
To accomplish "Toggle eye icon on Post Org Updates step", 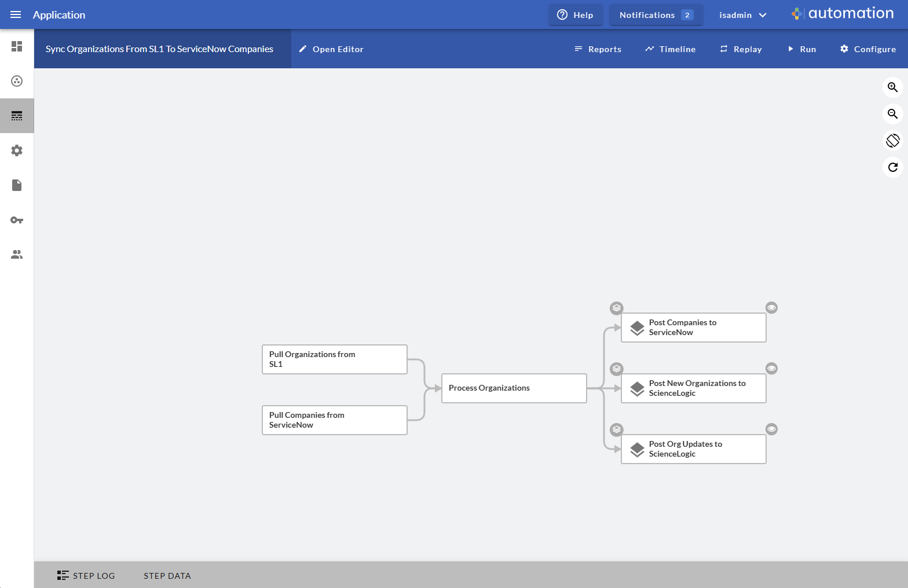I will [771, 429].
